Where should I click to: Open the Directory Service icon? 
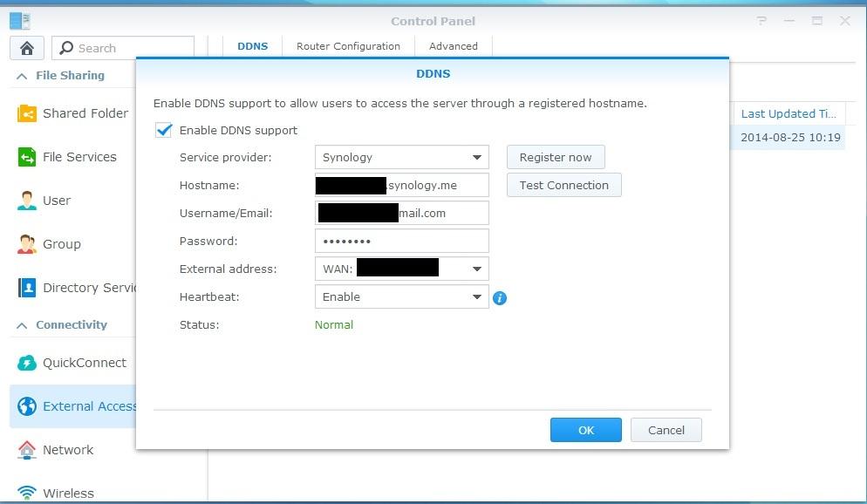click(26, 288)
